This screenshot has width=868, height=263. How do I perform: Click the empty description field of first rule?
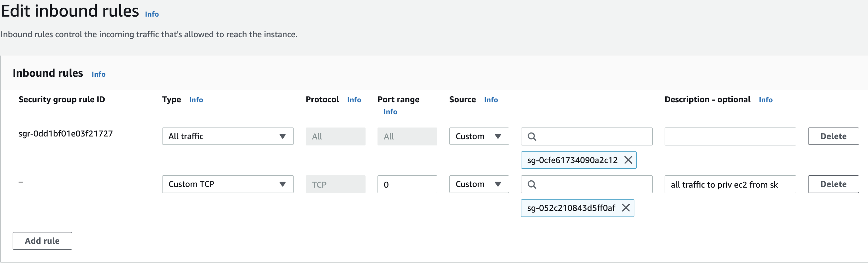click(x=730, y=136)
